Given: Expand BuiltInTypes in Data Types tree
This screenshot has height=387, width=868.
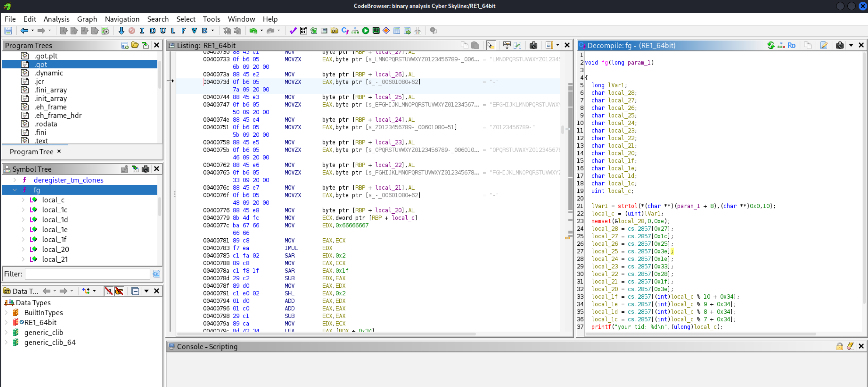Looking at the screenshot, I should pos(6,312).
